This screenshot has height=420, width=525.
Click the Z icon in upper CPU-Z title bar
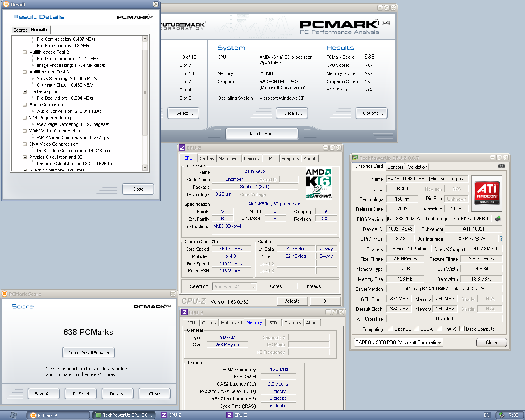coord(182,148)
